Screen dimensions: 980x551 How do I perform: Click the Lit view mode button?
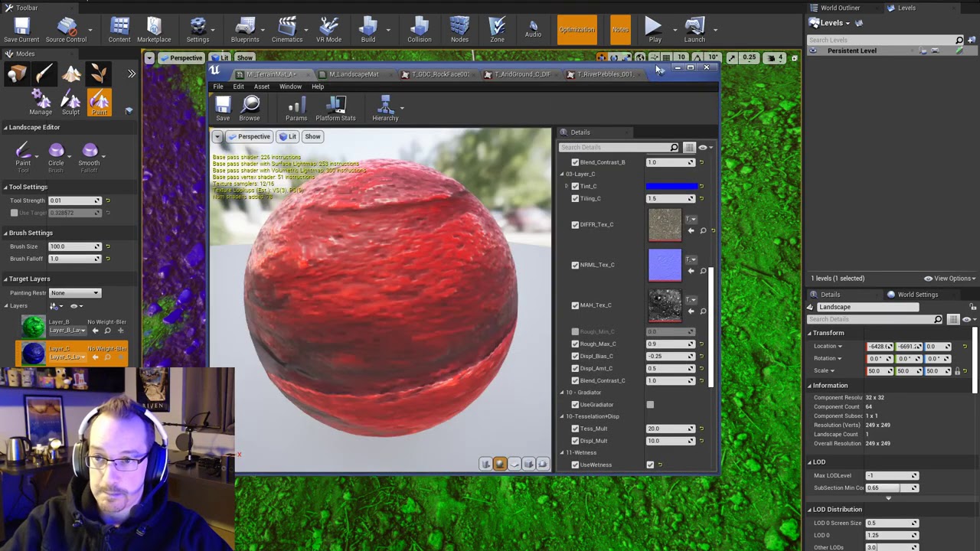coord(288,136)
